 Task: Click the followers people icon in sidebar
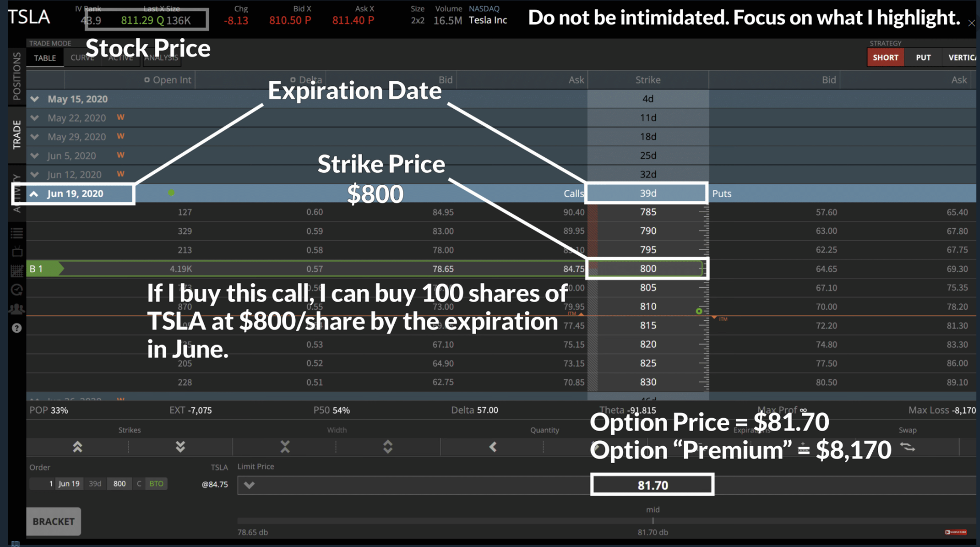(x=17, y=308)
